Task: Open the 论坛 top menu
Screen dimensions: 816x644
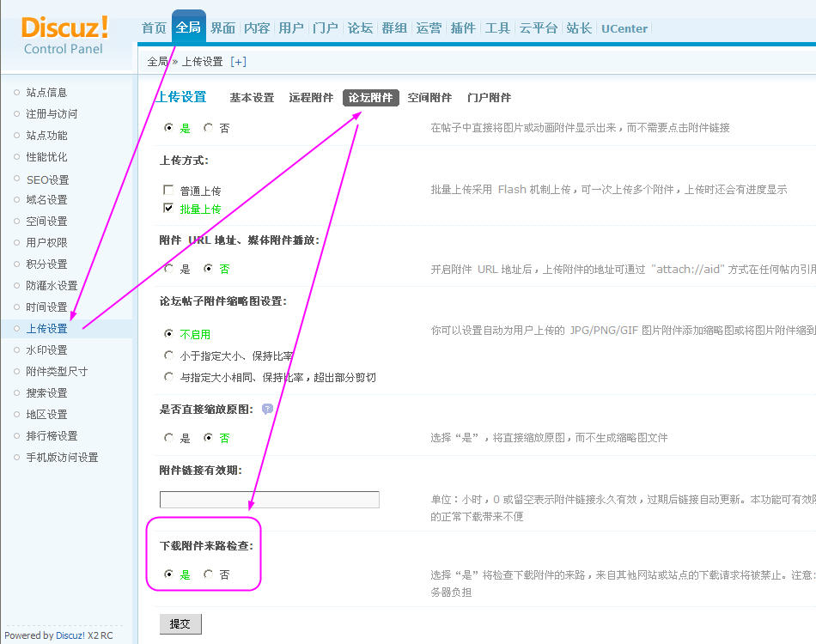Action: (x=360, y=28)
